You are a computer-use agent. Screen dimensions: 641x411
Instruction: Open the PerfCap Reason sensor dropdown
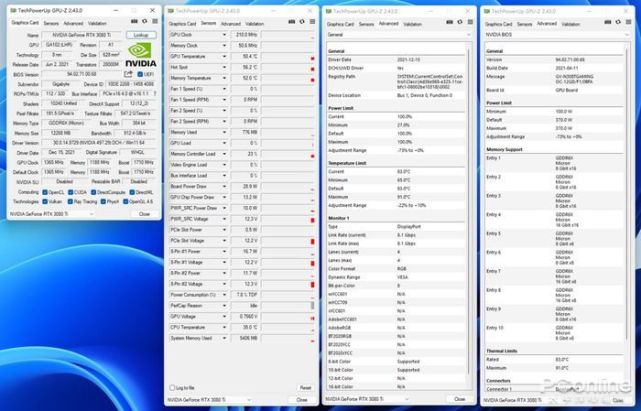224,305
